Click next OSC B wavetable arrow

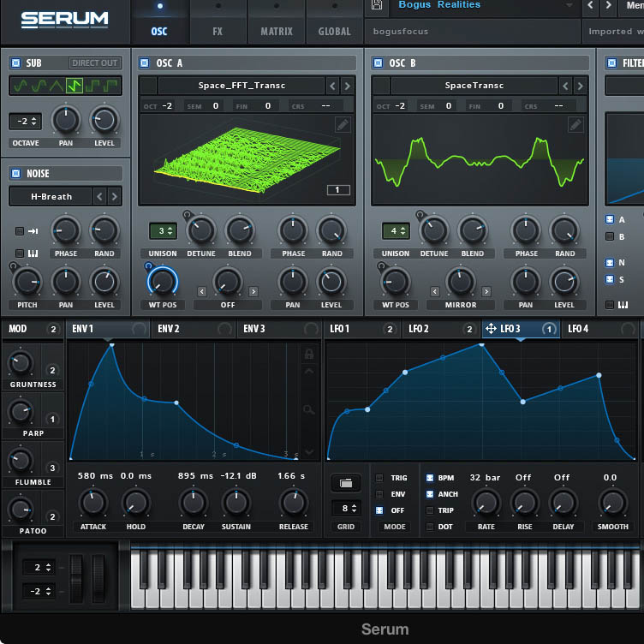coord(580,86)
